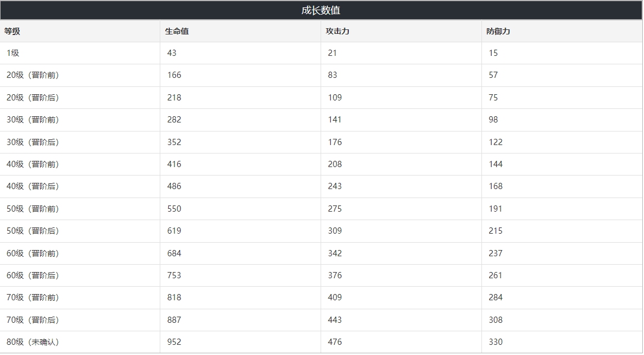The image size is (644, 355).
Task: Click the 成长数值 table title bar
Action: tap(321, 10)
